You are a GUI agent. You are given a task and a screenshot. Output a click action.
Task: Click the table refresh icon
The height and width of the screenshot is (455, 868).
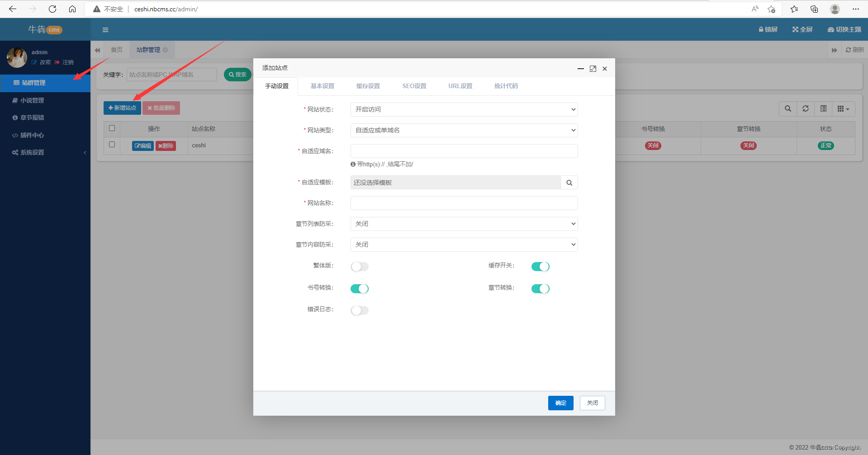pos(806,108)
